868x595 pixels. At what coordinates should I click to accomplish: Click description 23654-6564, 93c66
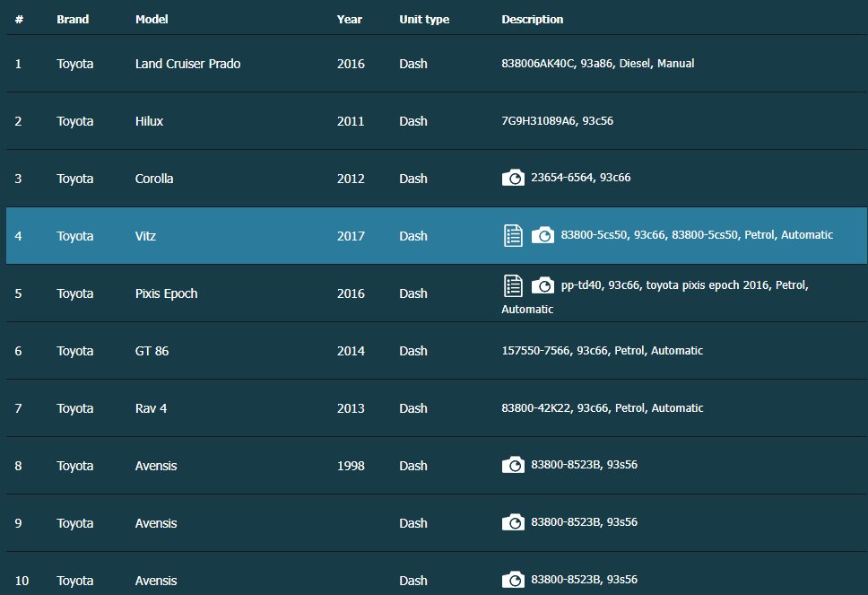(581, 178)
